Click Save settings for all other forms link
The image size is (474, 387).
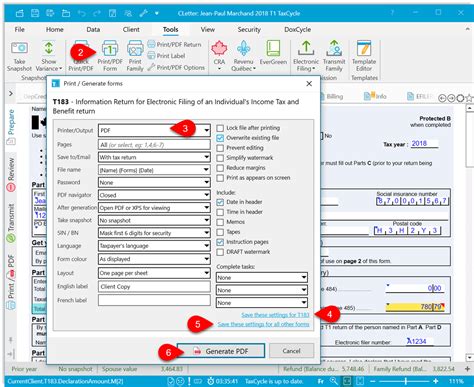pos(263,324)
